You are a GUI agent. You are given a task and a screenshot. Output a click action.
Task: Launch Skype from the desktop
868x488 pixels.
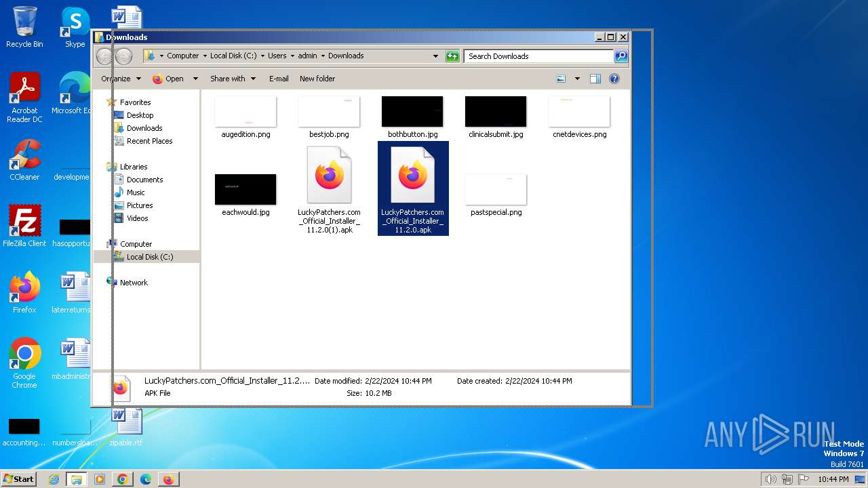pyautogui.click(x=75, y=27)
